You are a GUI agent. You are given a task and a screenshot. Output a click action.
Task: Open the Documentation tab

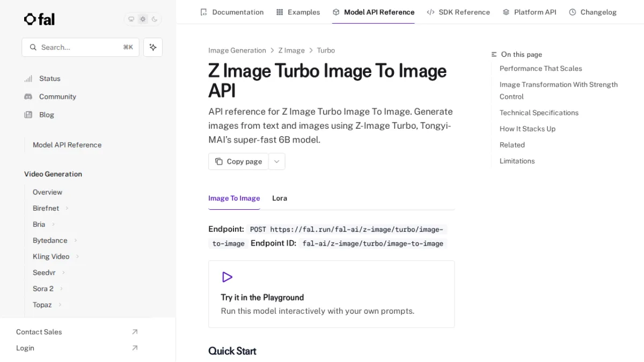pyautogui.click(x=232, y=12)
